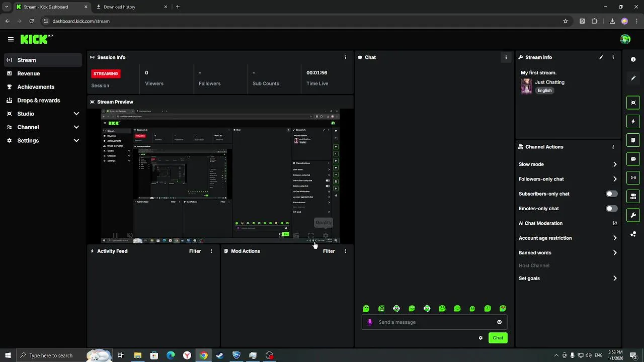This screenshot has width=644, height=362.
Task: Edit stream info with pencil icon
Action: coord(601,57)
